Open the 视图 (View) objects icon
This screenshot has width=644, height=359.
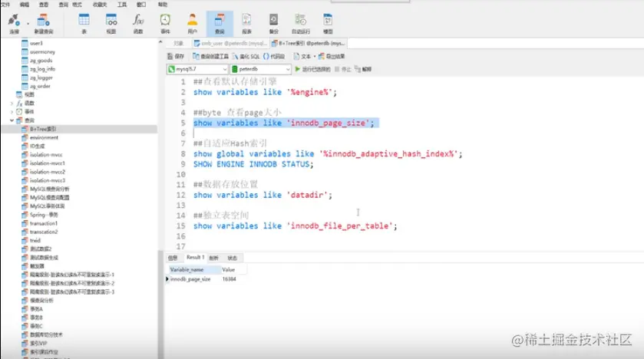(x=111, y=23)
